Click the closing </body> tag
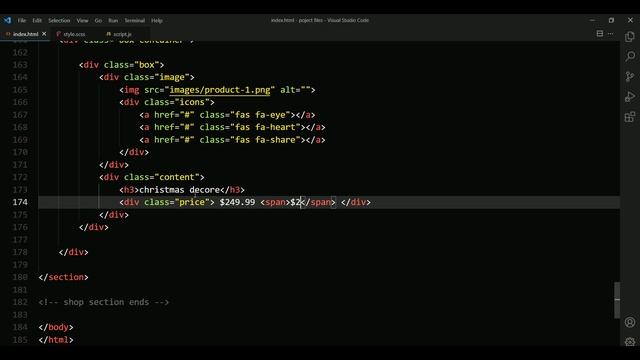640x360 pixels. (x=56, y=327)
